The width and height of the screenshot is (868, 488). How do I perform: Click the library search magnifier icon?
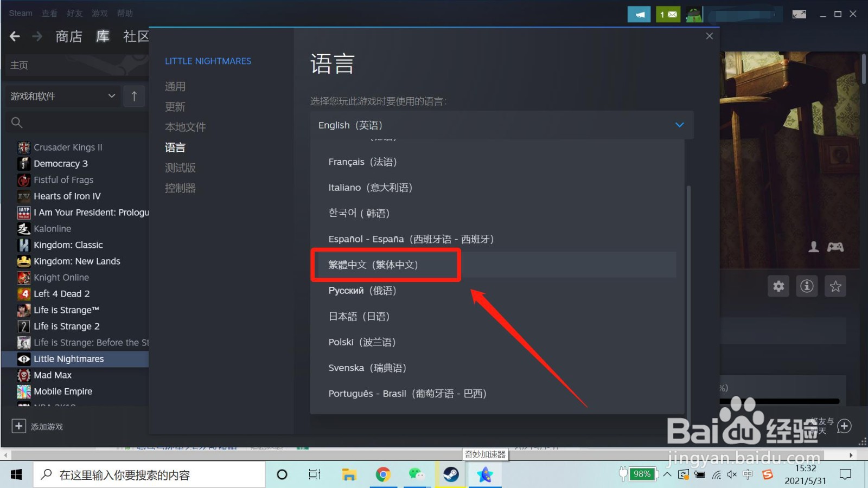17,123
